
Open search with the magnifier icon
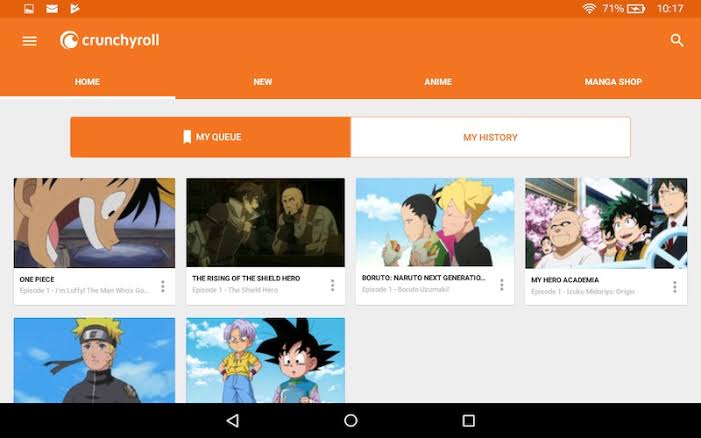(677, 41)
